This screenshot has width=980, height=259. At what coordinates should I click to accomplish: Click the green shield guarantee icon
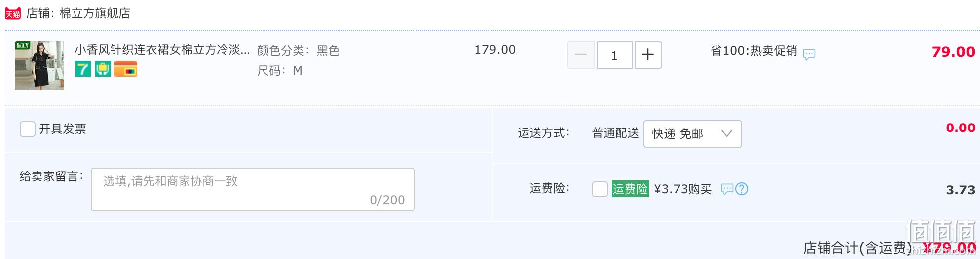coord(103,69)
